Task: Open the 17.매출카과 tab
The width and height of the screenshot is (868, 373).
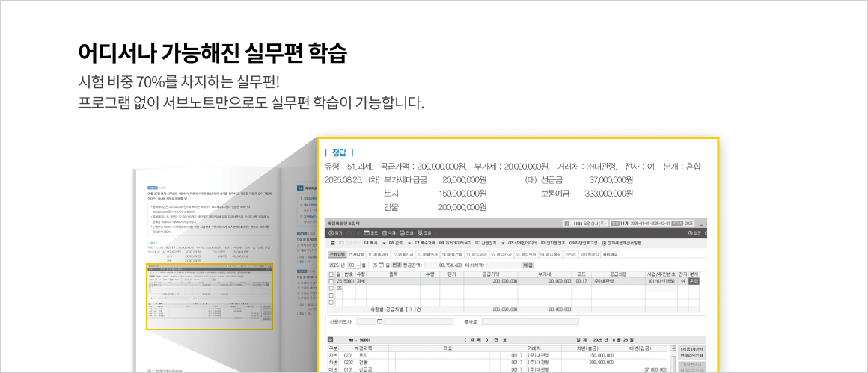Action: pyautogui.click(x=403, y=254)
